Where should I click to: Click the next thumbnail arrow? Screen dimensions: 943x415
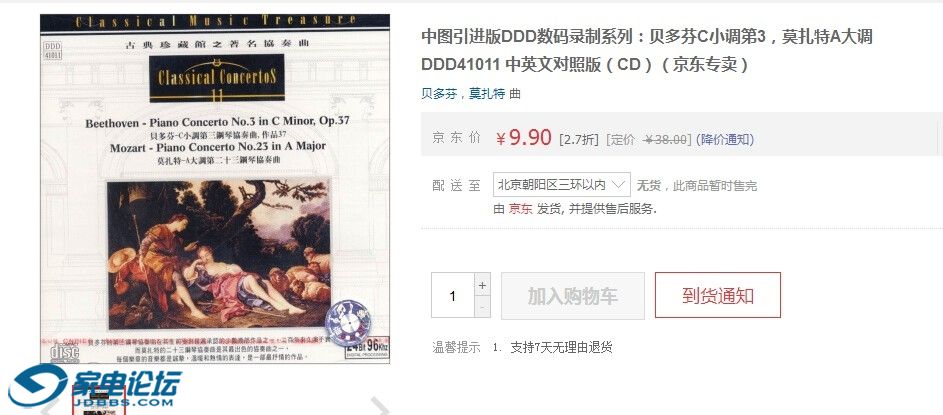[380, 406]
